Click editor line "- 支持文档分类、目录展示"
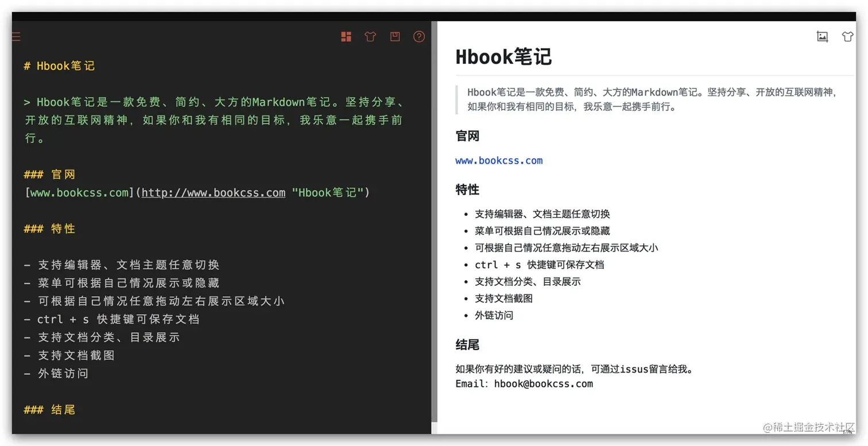This screenshot has height=446, width=868. (102, 338)
